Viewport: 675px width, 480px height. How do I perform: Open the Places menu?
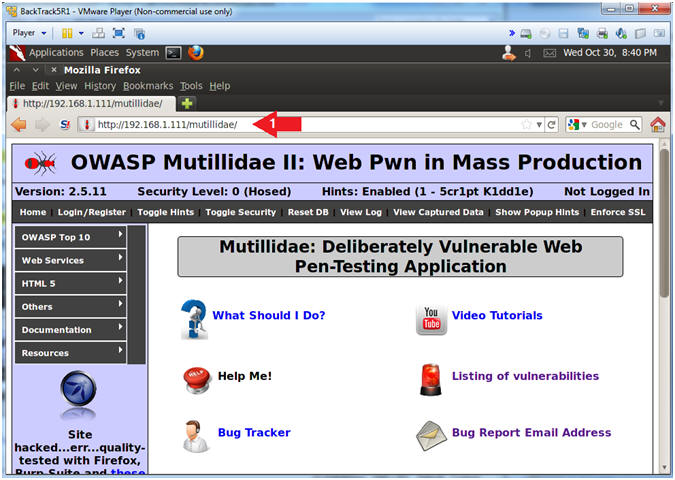pyautogui.click(x=105, y=53)
